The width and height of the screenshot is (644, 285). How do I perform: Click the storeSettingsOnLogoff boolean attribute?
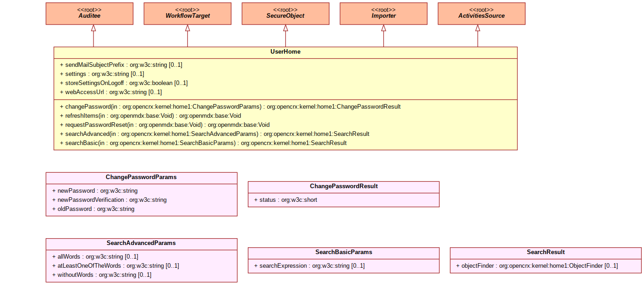click(123, 83)
